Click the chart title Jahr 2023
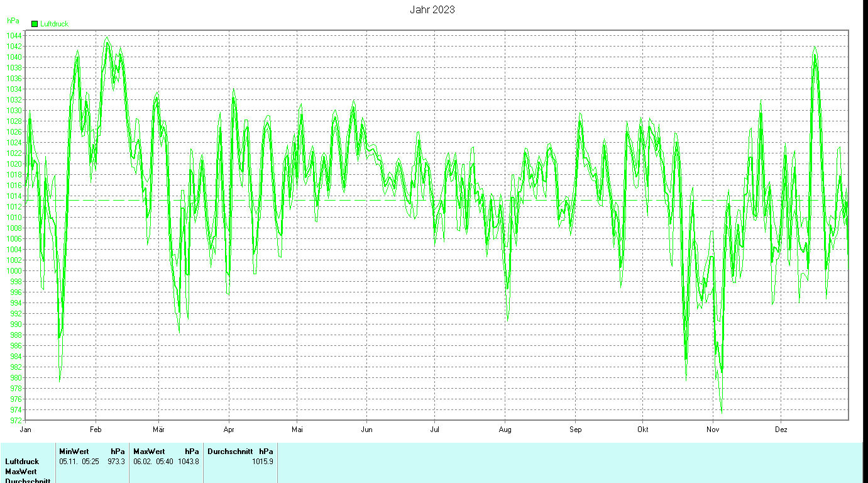This screenshot has width=868, height=483. click(432, 9)
